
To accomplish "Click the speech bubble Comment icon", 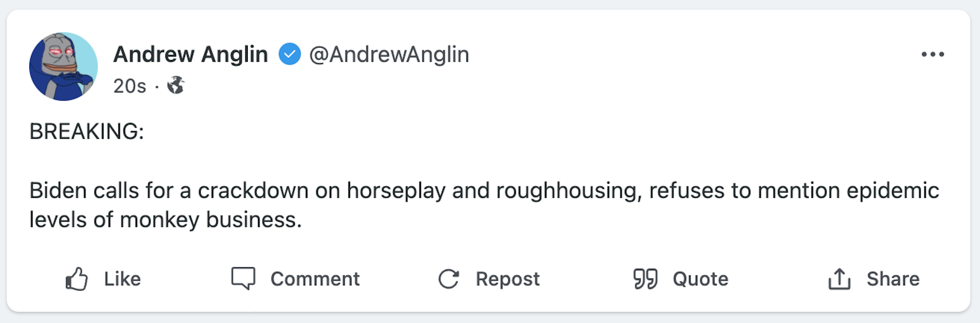I will (x=243, y=278).
